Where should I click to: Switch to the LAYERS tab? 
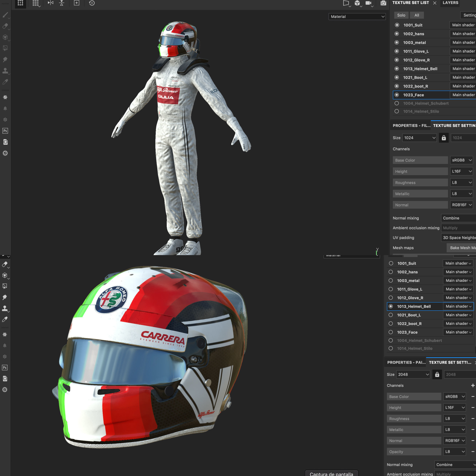coord(450,3)
